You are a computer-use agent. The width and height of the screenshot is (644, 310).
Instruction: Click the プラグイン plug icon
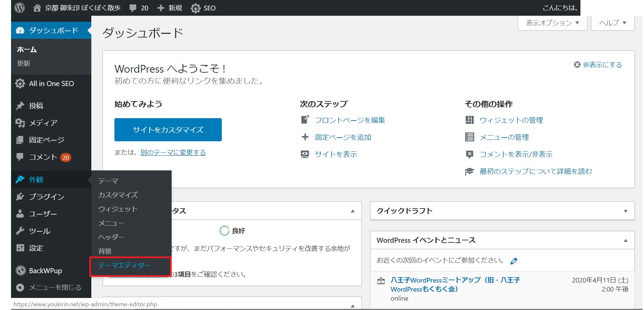[20, 197]
